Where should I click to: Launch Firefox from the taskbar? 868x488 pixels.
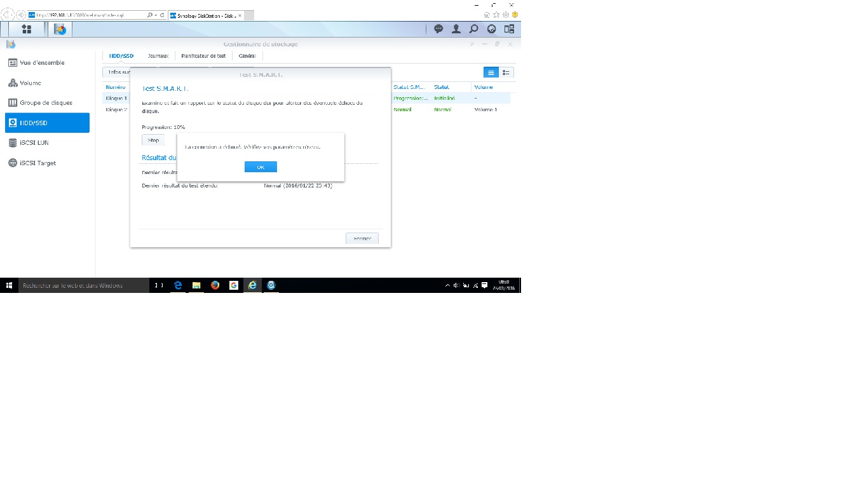[x=215, y=285]
